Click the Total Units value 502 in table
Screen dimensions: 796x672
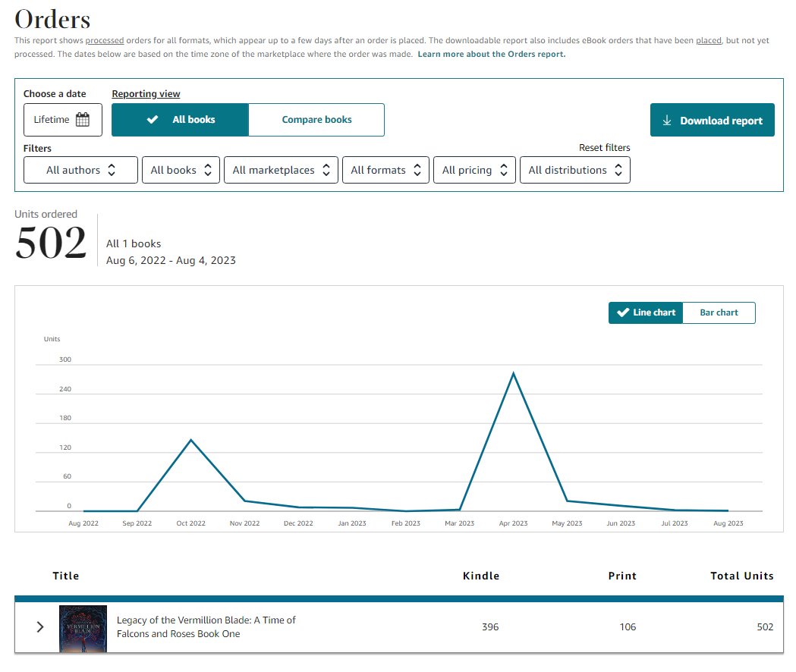click(x=765, y=626)
